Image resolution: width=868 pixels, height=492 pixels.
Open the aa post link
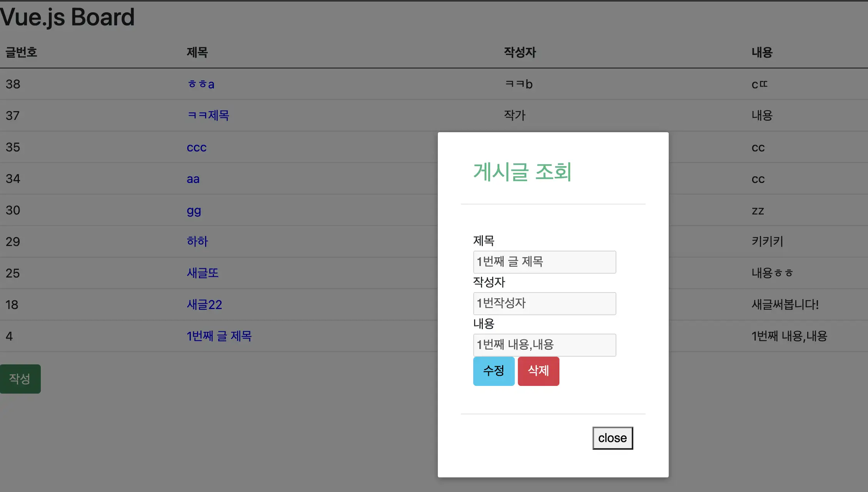click(193, 179)
